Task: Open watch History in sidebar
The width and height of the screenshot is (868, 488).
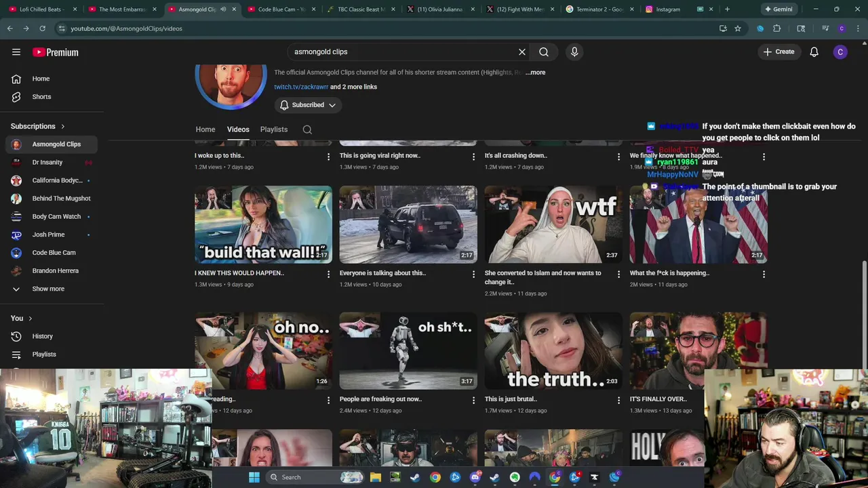Action: (51, 336)
